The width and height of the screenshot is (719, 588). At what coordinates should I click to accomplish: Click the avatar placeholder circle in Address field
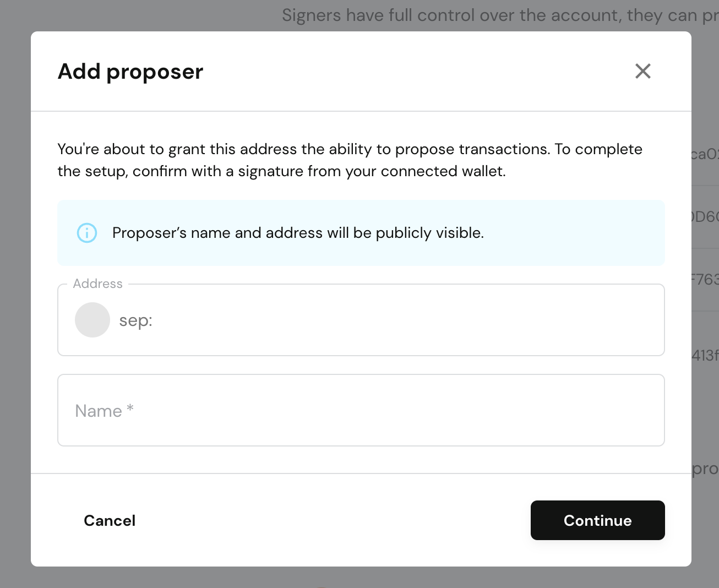tap(92, 320)
